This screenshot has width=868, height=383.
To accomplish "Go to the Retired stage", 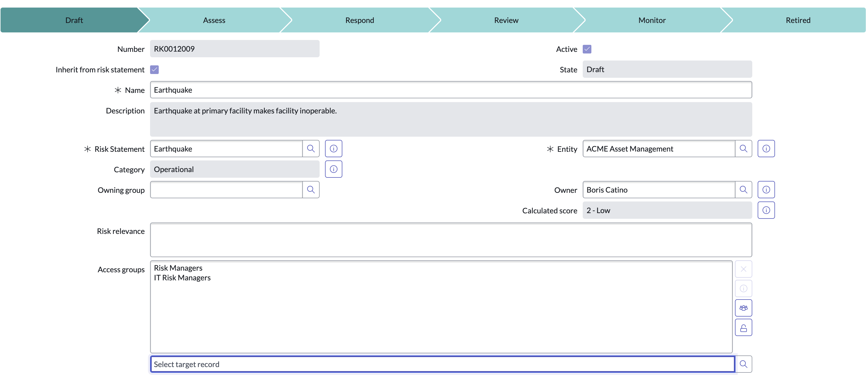I will (x=798, y=20).
